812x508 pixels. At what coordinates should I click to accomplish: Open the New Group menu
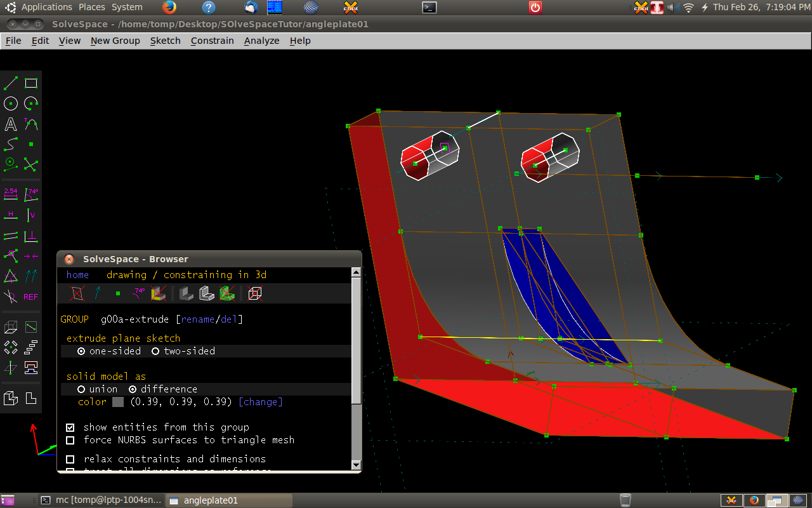(115, 41)
